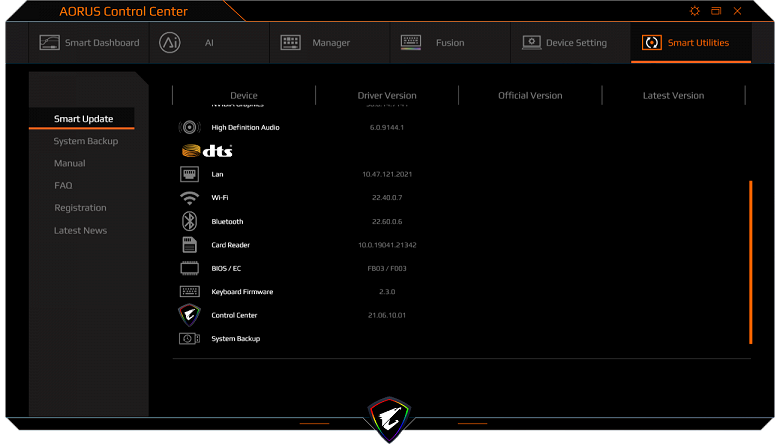Click BIOS version FB03 / F003

pos(387,268)
